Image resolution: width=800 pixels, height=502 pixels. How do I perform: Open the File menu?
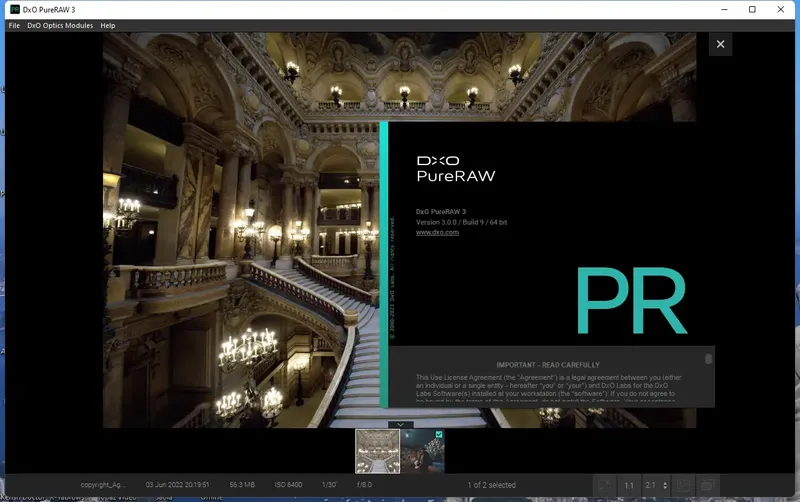click(x=14, y=26)
